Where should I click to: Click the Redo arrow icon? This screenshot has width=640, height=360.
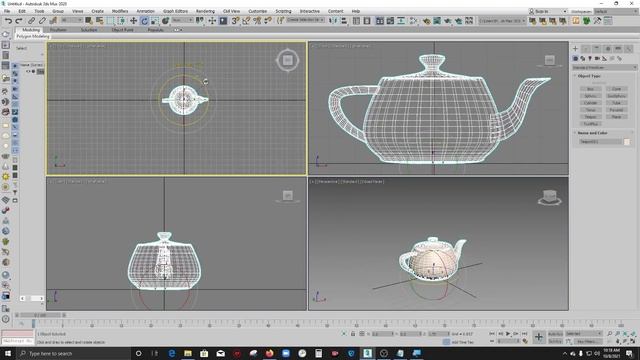tap(19, 20)
